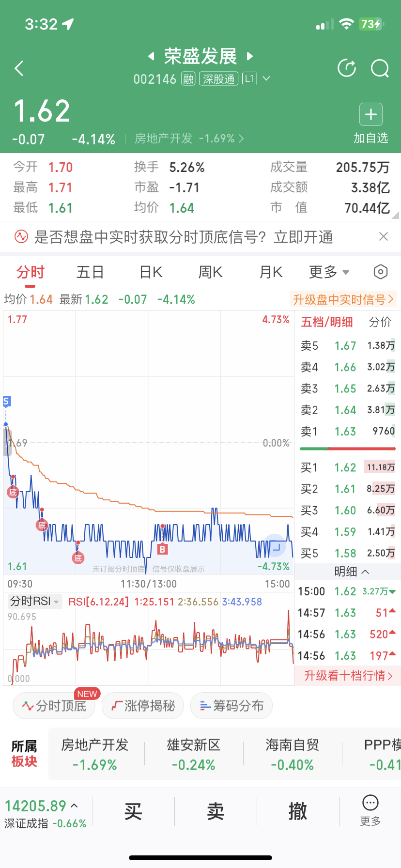Tap the 换手 5.26% value

pyautogui.click(x=187, y=168)
